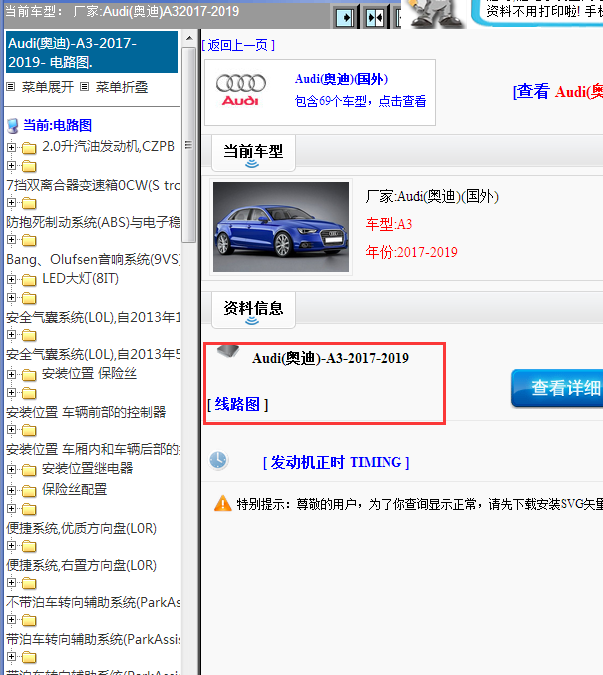Image resolution: width=603 pixels, height=675 pixels.
Task: Click folder icon above 7挡双离合器变速箱0CW
Action: 29,166
